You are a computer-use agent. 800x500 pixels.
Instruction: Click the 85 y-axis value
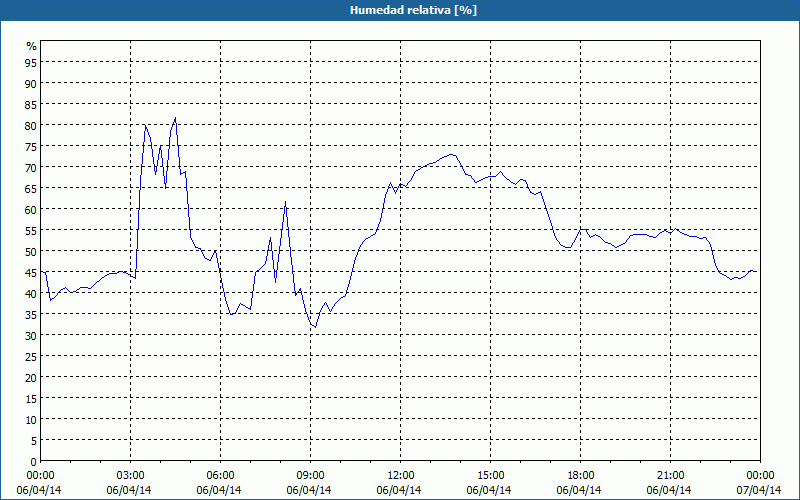coord(31,105)
